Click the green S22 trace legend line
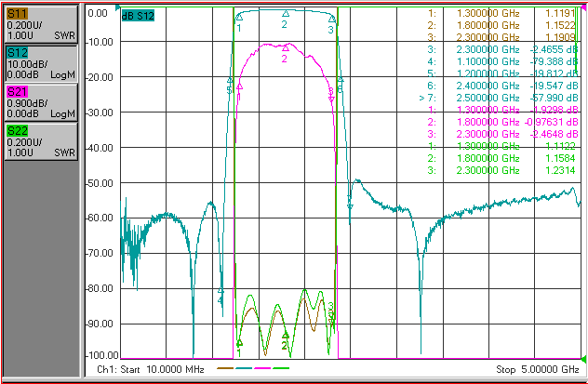 [281, 368]
